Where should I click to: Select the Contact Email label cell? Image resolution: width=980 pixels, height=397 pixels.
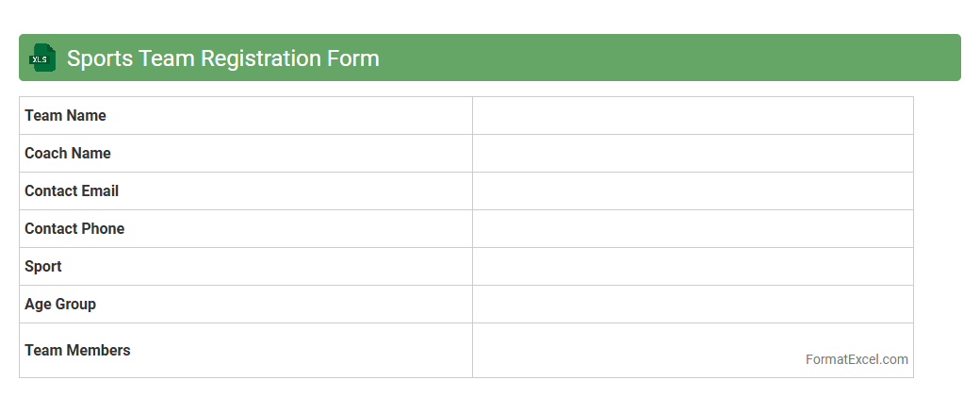[245, 191]
